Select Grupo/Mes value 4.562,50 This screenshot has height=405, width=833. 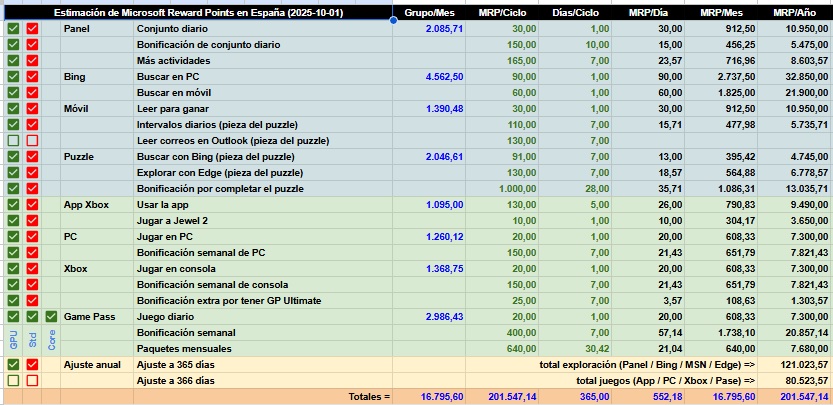coord(429,77)
